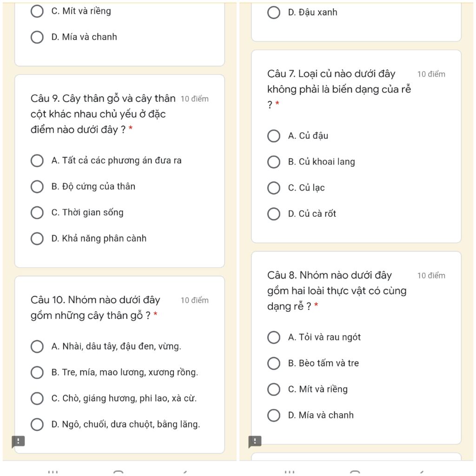Click the report-problem icon in the left form
The image size is (476, 476).
click(x=18, y=441)
